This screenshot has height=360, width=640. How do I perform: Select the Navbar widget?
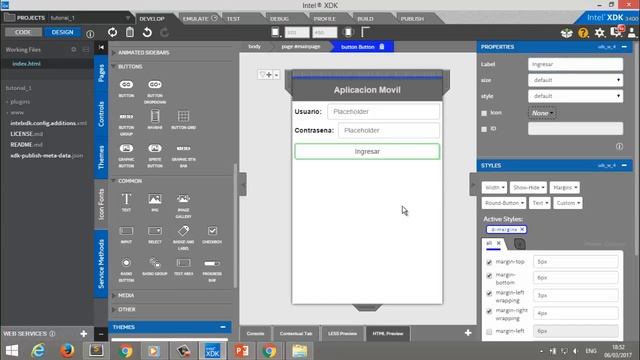(x=155, y=120)
